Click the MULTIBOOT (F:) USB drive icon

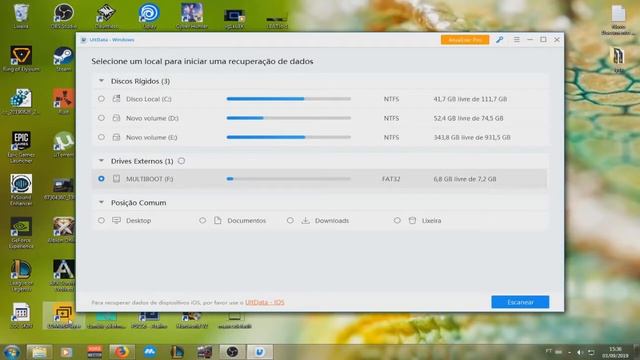116,179
